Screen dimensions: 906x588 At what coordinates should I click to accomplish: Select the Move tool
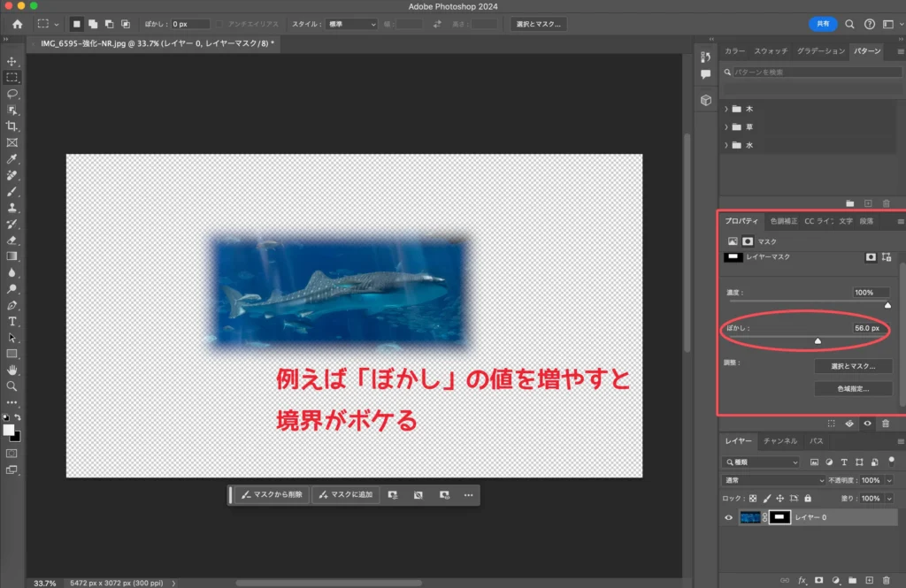[x=12, y=61]
